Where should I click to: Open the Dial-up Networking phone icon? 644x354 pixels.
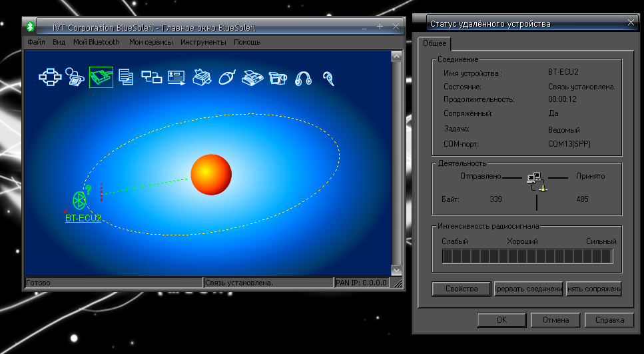pos(75,77)
